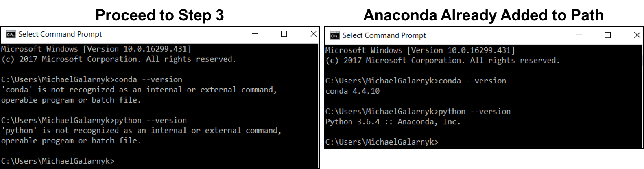Click the Command Prompt icon below "Anaconda Already Added" heading

(335, 35)
